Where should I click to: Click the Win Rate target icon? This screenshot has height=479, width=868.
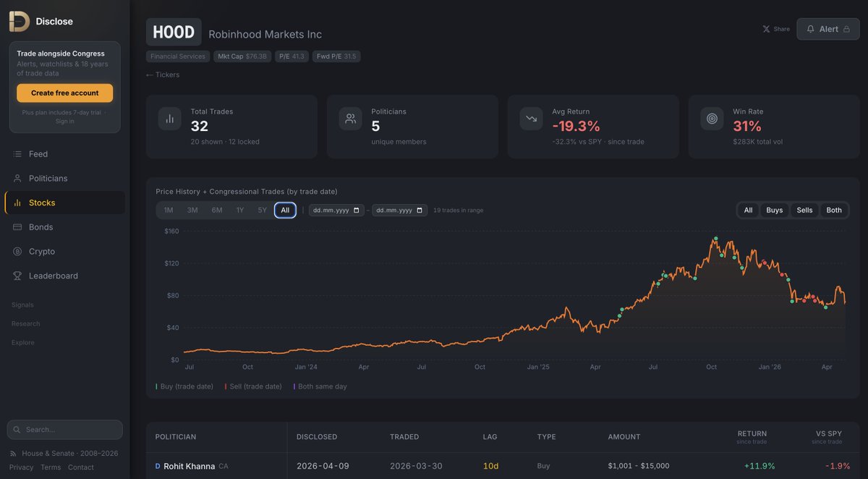[x=712, y=119]
